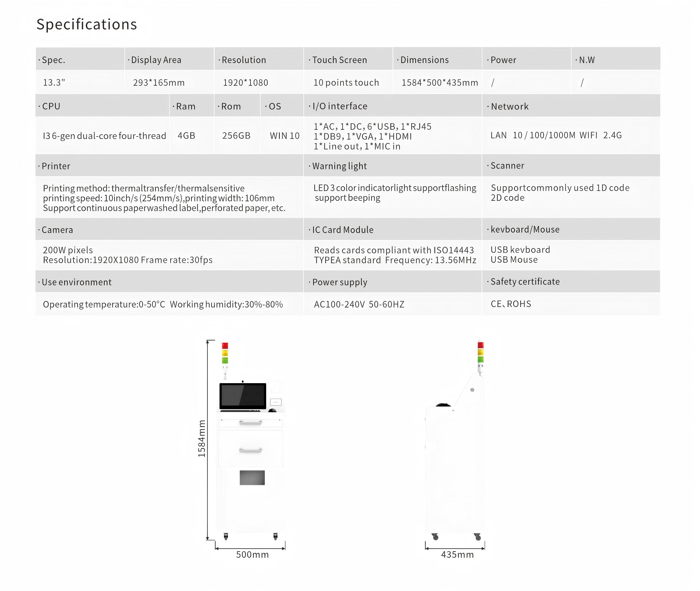
Task: Click the Touch Screen header cell
Action: [348, 59]
